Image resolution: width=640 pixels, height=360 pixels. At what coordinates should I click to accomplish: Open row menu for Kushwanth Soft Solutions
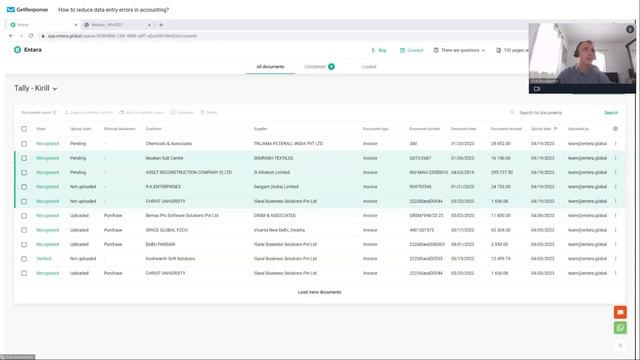point(616,258)
